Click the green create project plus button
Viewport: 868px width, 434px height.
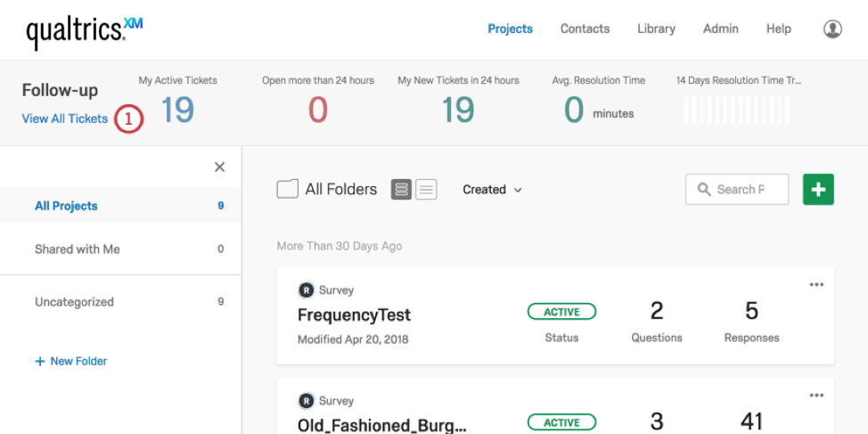tap(818, 190)
